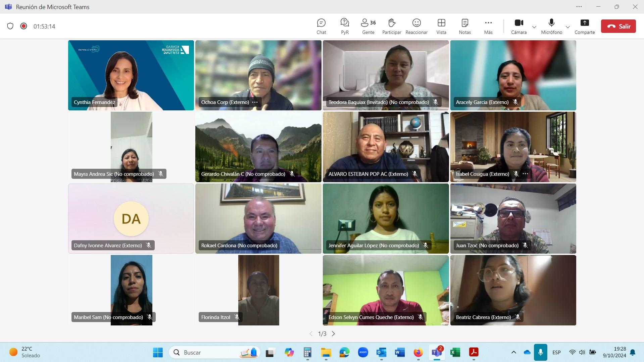Screen dimensions: 644x362
Task: Click the Participar raise hand icon
Action: click(x=392, y=26)
